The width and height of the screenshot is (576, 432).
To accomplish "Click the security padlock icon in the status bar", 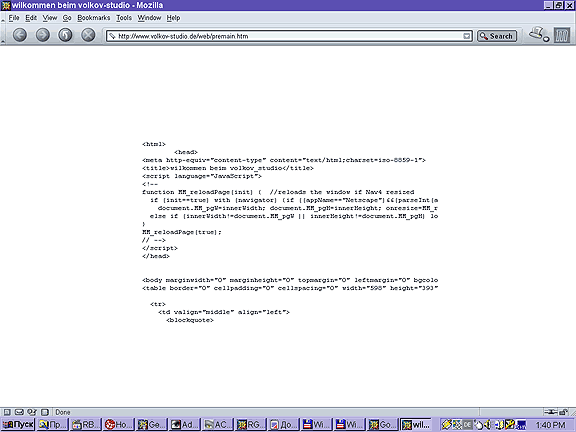I will [563, 412].
